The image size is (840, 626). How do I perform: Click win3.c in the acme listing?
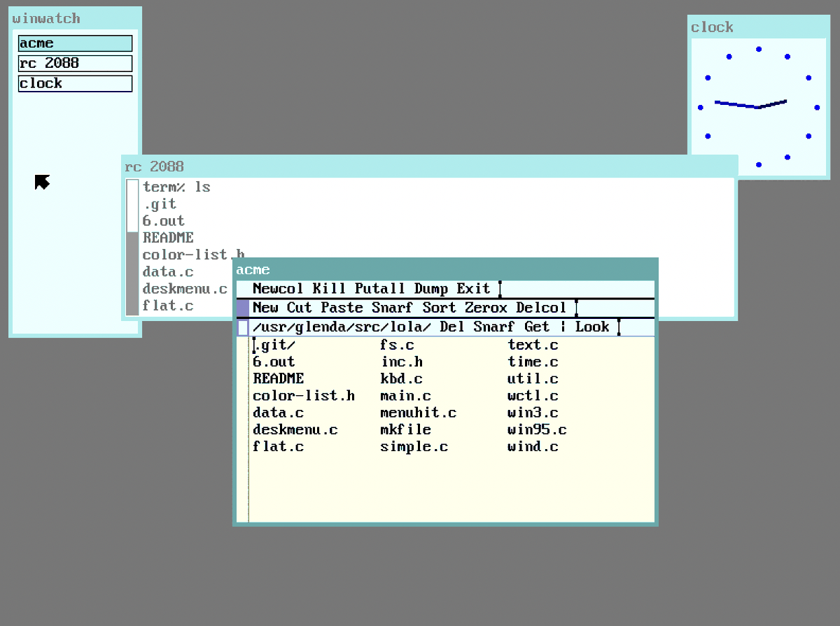pos(533,413)
